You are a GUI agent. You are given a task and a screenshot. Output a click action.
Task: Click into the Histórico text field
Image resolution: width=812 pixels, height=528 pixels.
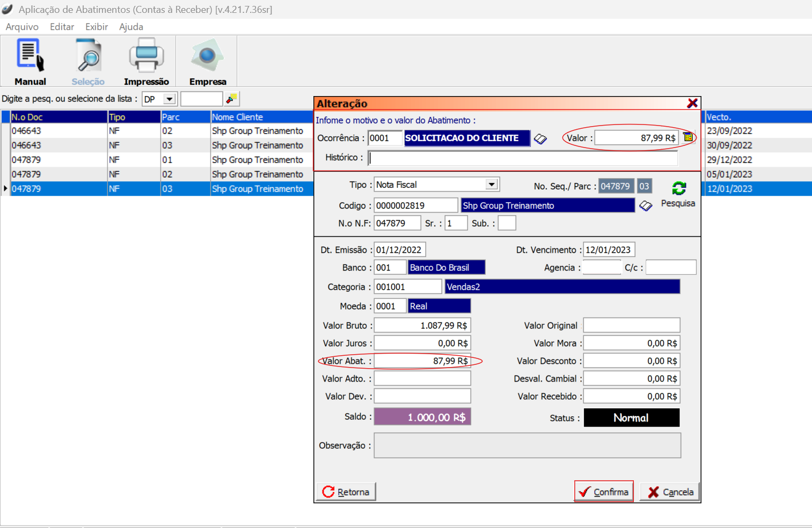pyautogui.click(x=523, y=158)
